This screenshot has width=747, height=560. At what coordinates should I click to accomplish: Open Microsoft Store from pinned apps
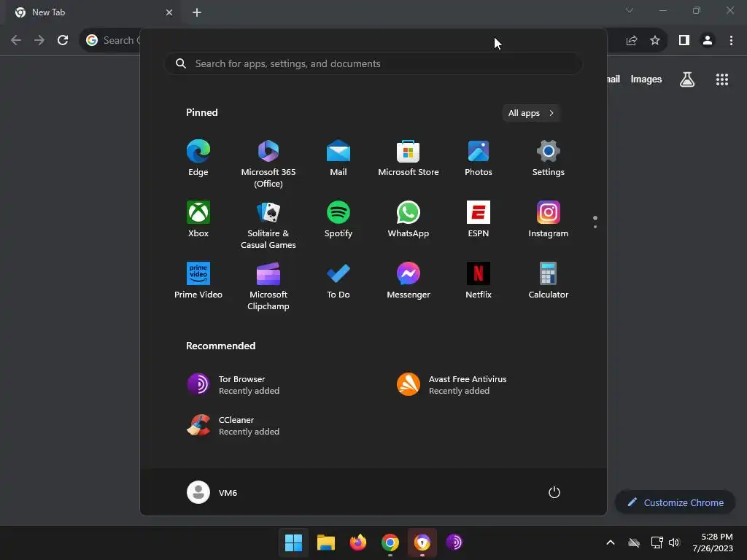click(x=409, y=158)
